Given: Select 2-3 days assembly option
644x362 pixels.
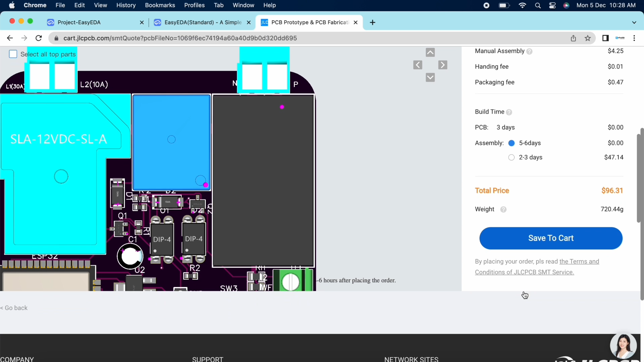Looking at the screenshot, I should (x=512, y=158).
